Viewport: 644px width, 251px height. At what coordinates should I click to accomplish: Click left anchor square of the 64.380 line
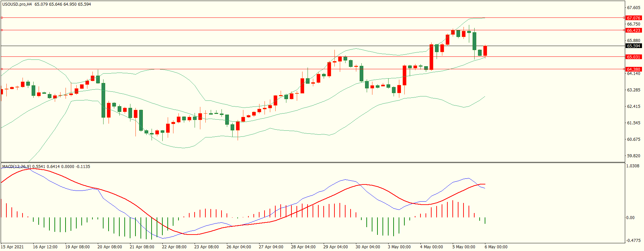point(2,69)
